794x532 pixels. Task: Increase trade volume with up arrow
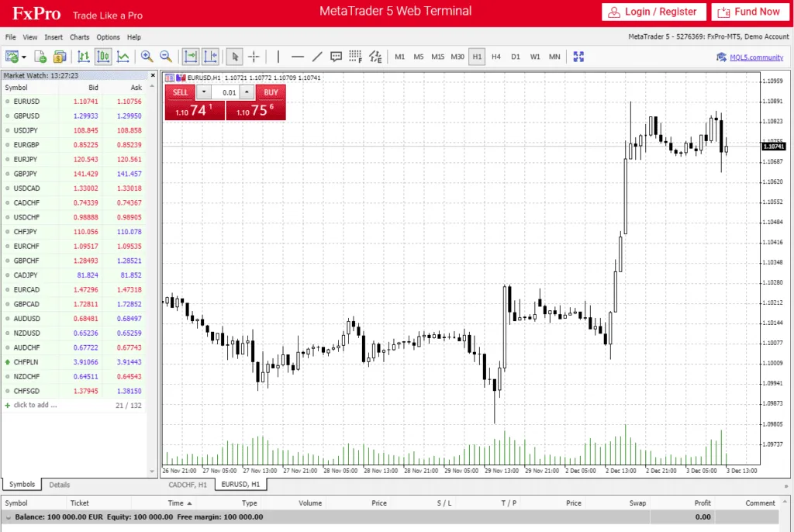coord(247,92)
